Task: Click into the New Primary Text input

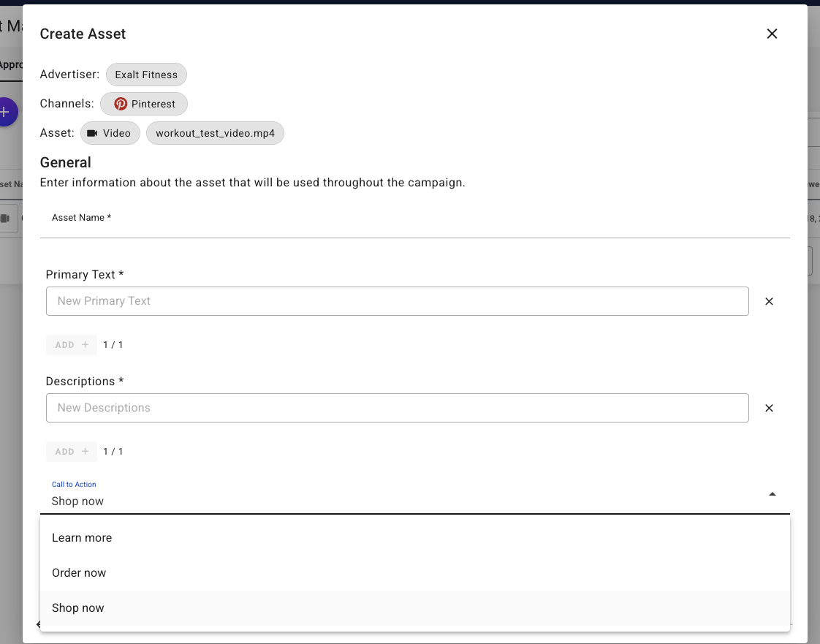Action: point(397,301)
